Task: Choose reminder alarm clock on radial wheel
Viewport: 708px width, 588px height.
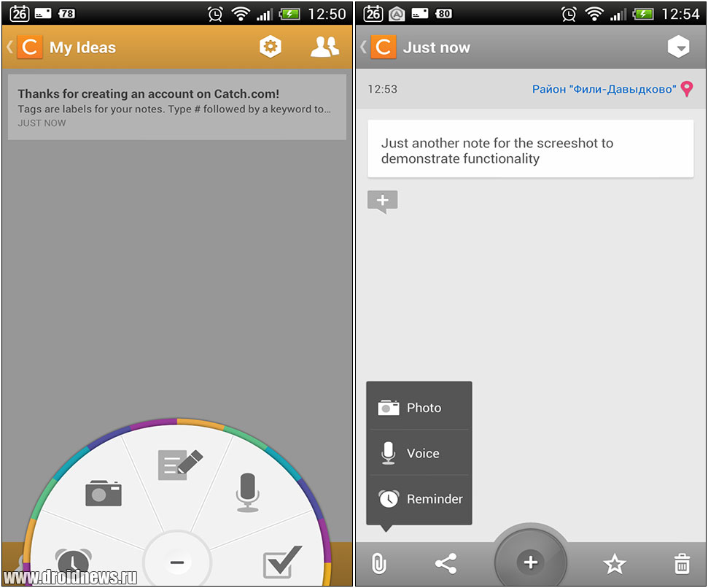Action: [73, 562]
